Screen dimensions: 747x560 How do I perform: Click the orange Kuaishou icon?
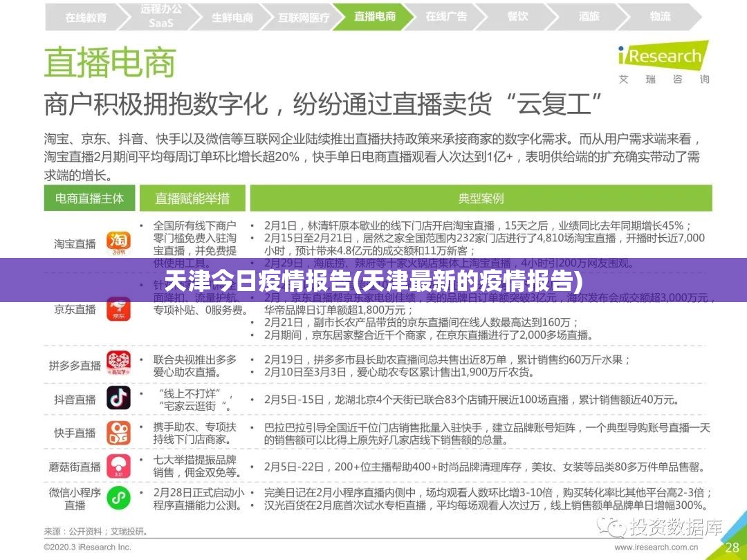[118, 433]
